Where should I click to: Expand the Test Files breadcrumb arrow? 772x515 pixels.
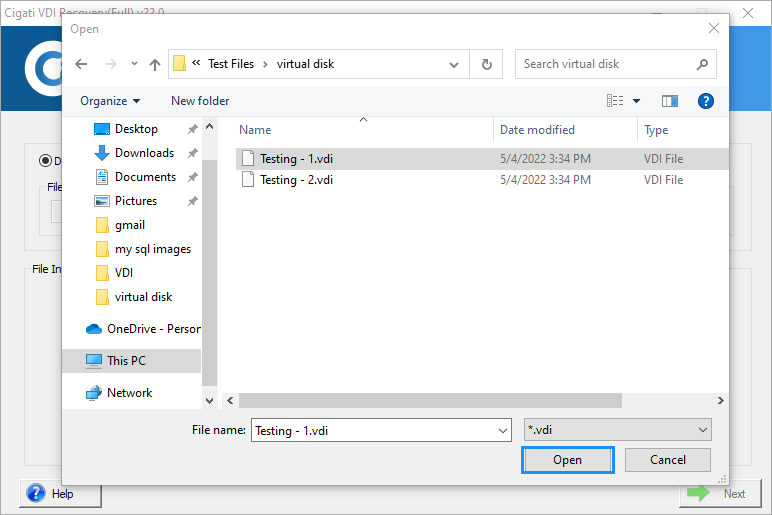point(265,64)
